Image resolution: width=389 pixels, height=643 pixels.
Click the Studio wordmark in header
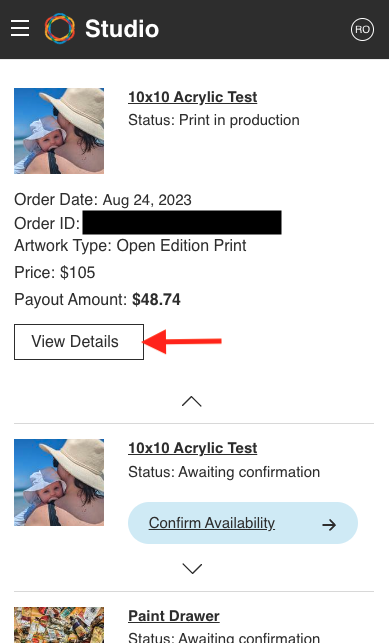[x=122, y=29]
